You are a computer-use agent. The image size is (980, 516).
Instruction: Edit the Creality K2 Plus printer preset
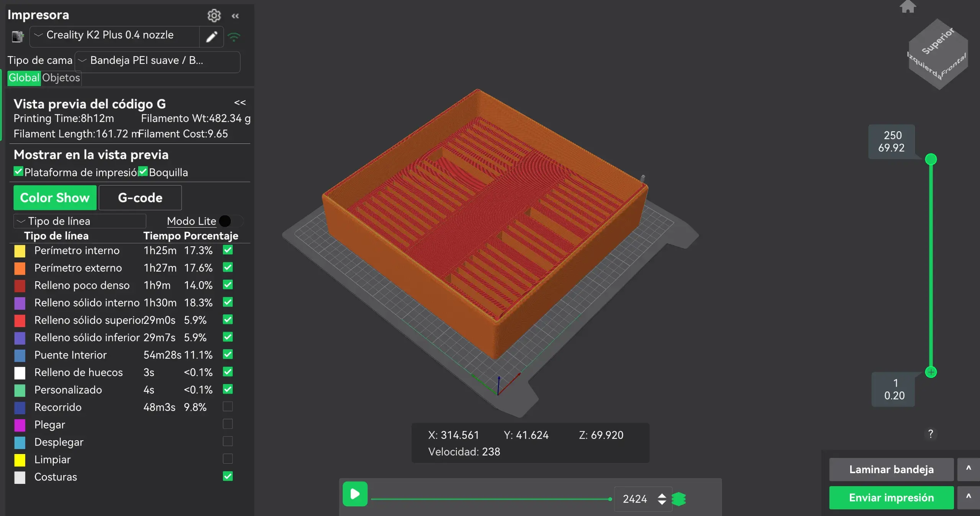(x=212, y=37)
